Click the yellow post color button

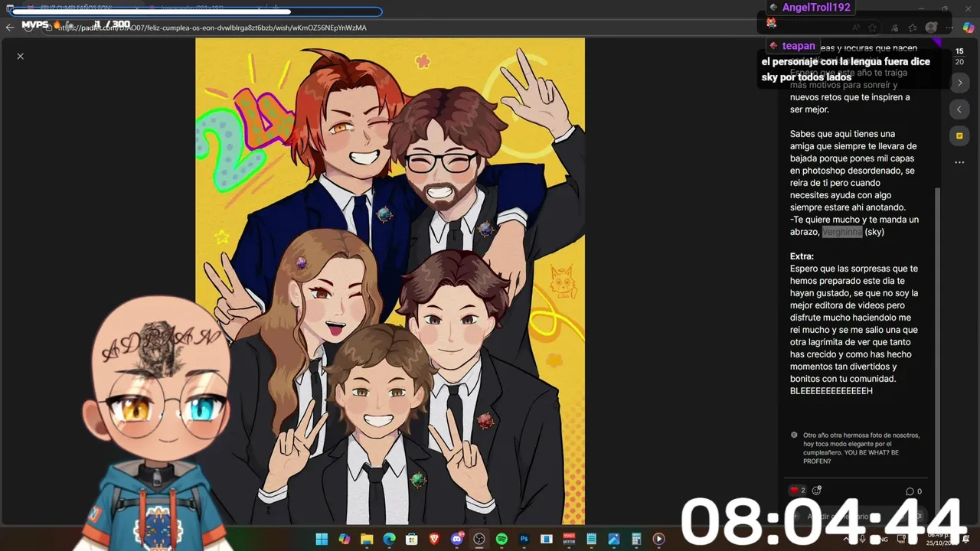(x=959, y=136)
